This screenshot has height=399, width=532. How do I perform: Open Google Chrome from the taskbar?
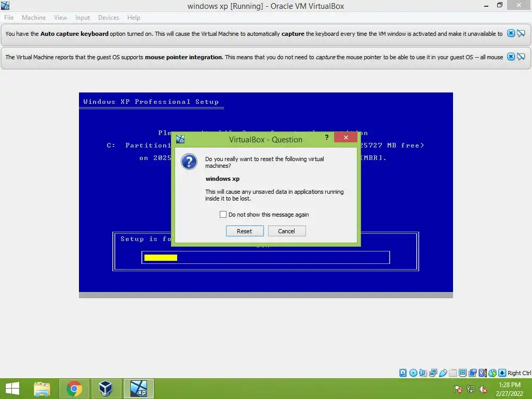(74, 389)
